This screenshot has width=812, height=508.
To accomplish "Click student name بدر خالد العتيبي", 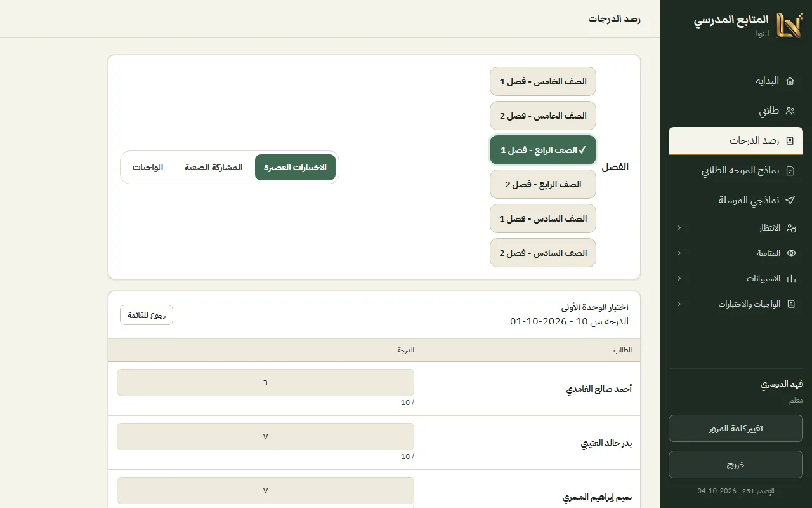I will point(606,443).
